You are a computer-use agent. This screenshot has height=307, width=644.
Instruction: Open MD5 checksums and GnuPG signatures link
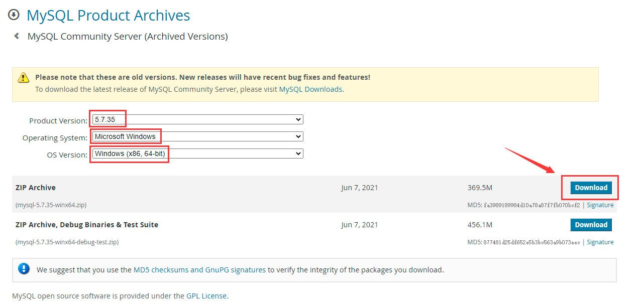coord(199,270)
